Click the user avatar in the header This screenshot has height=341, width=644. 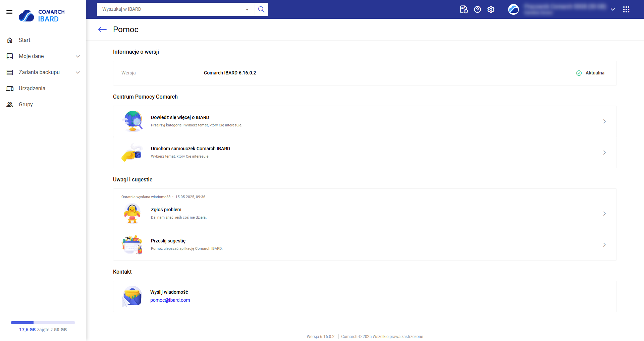pyautogui.click(x=514, y=9)
